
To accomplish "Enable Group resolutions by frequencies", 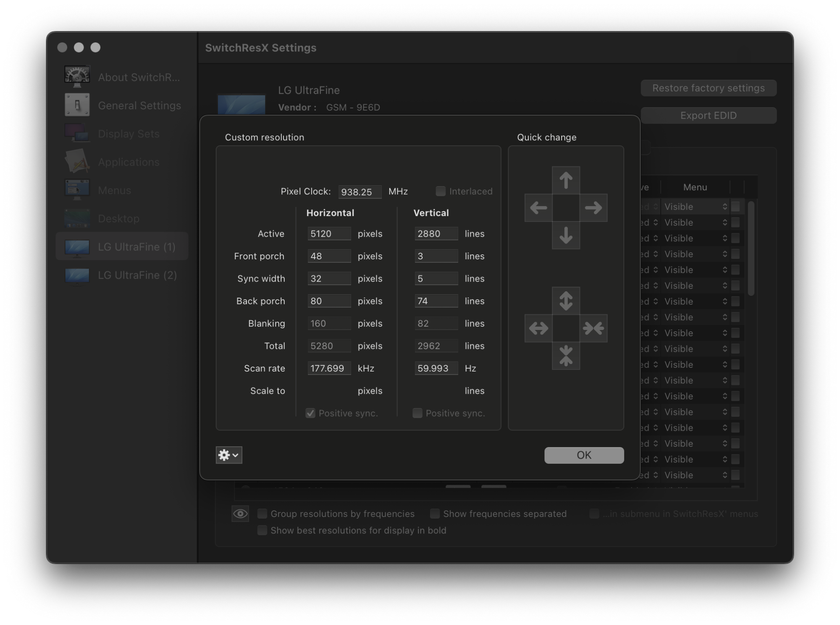I will 262,514.
